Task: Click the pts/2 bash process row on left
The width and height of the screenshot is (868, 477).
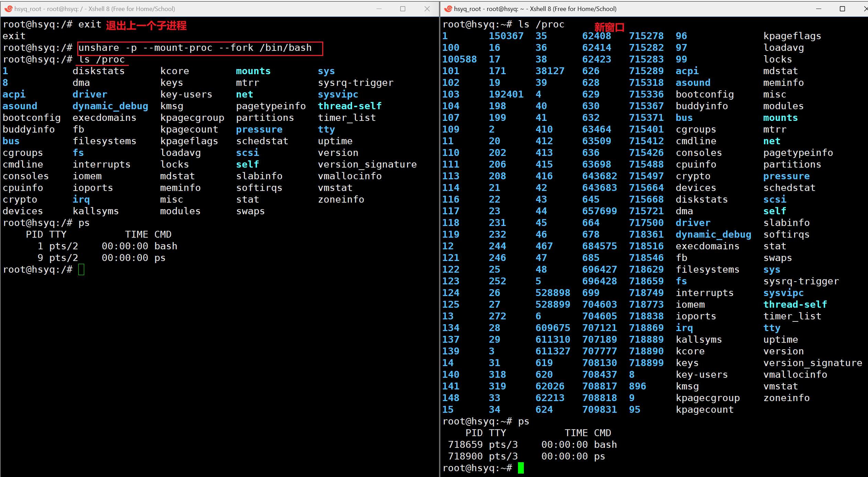Action: click(x=107, y=246)
